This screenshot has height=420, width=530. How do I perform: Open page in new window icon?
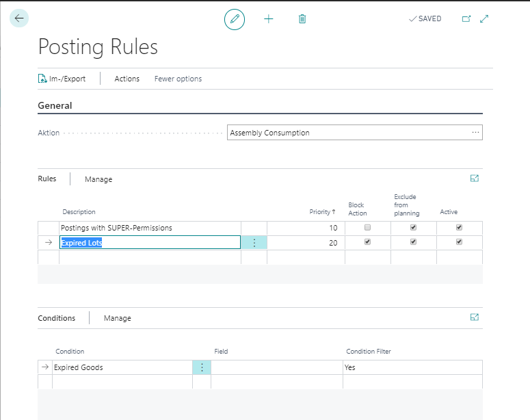coord(466,18)
